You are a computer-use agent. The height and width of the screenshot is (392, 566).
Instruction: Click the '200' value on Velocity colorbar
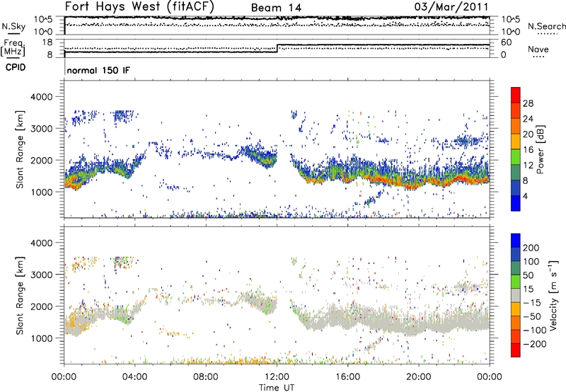click(x=531, y=248)
